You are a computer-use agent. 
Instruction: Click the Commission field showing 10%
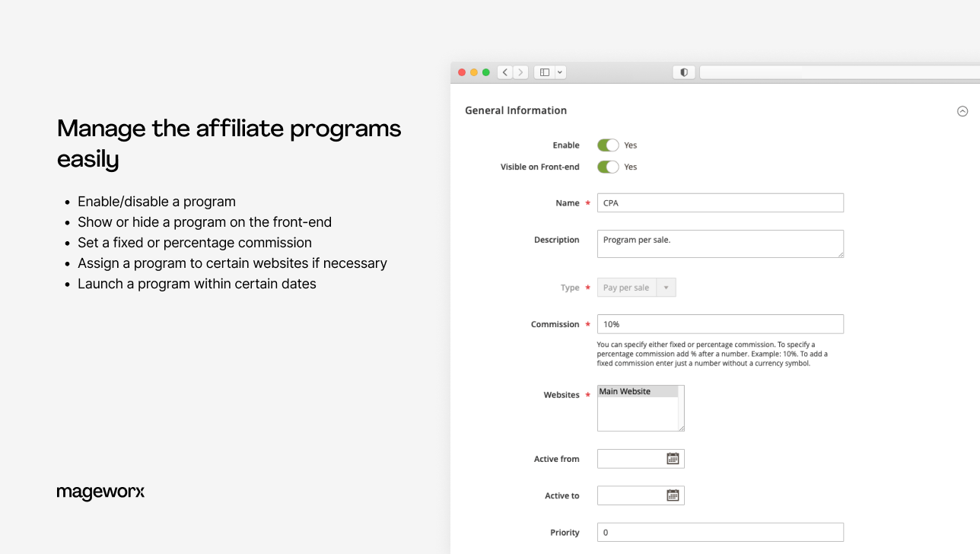(720, 324)
